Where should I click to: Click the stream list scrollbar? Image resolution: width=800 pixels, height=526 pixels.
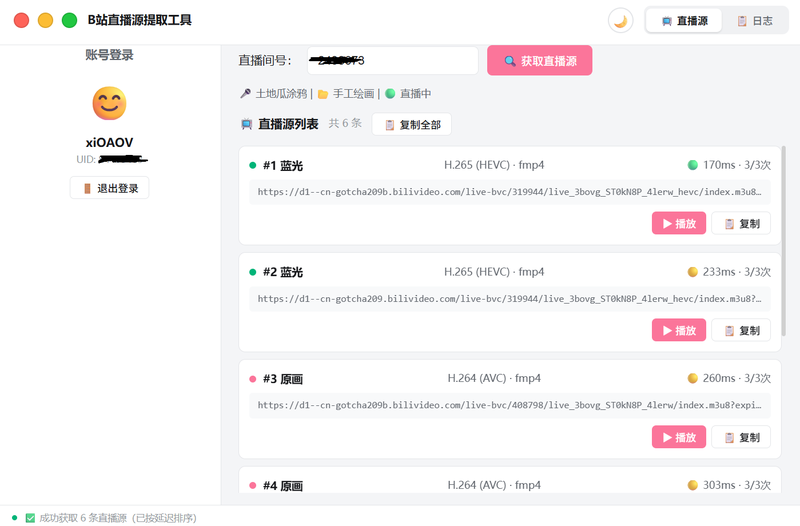click(x=784, y=241)
